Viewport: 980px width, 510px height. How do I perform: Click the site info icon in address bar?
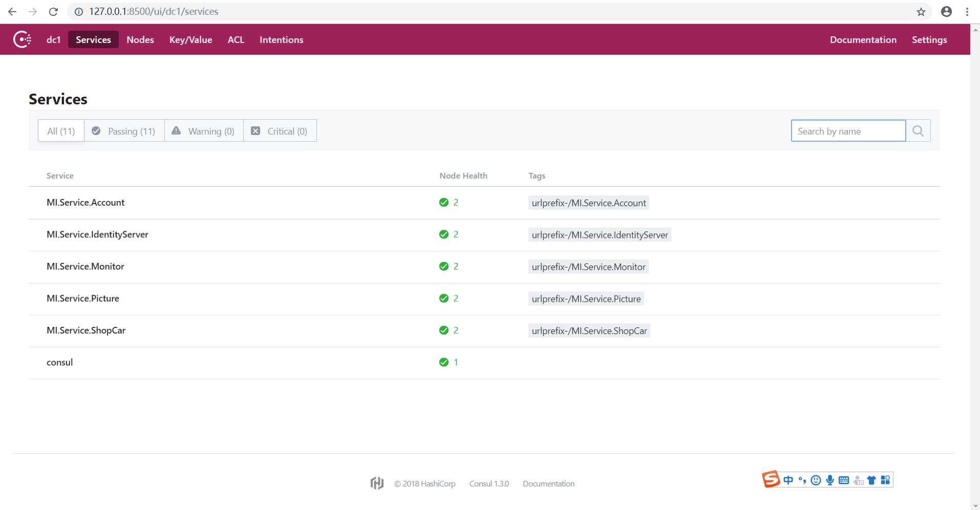tap(78, 11)
